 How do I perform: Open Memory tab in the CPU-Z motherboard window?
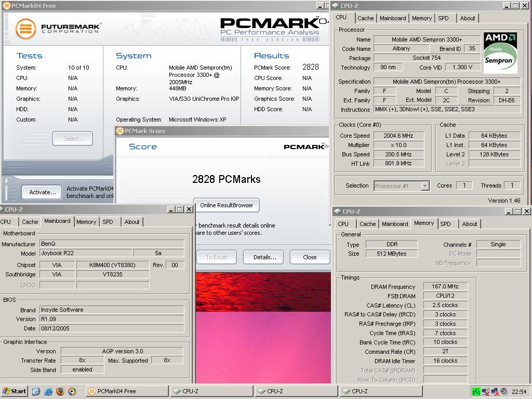click(x=86, y=222)
